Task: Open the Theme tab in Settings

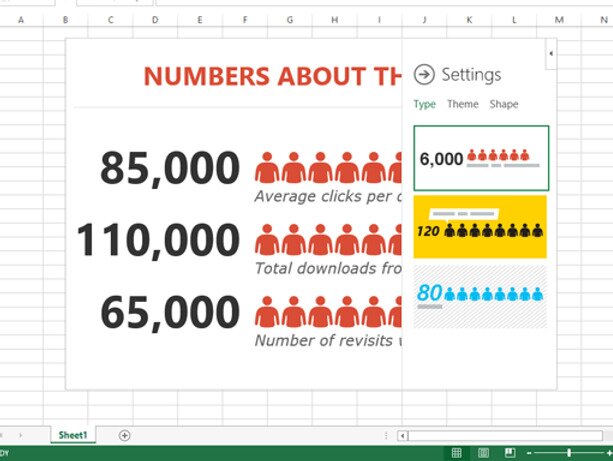Action: (462, 104)
